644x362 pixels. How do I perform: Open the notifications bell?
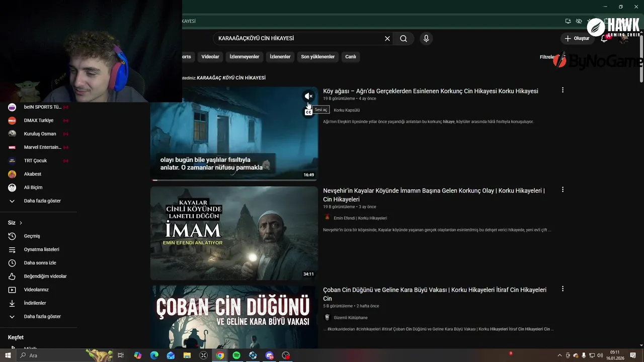pos(604,39)
